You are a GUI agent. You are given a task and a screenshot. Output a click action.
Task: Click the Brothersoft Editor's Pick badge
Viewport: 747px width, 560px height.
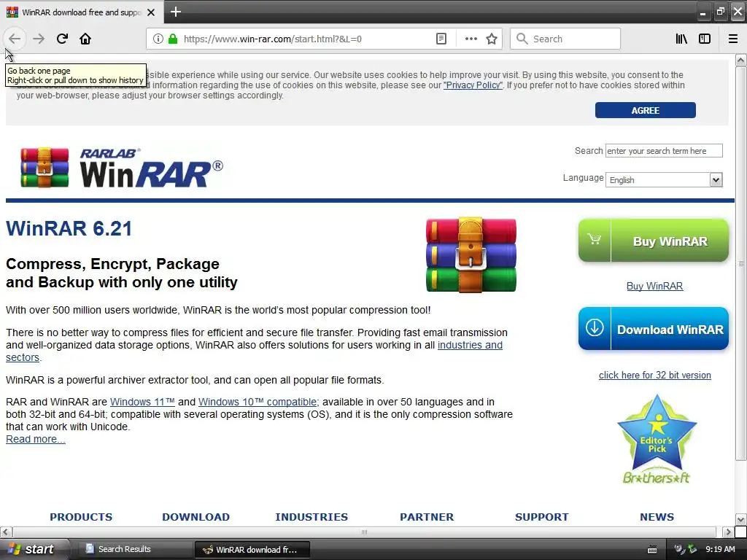coord(657,439)
